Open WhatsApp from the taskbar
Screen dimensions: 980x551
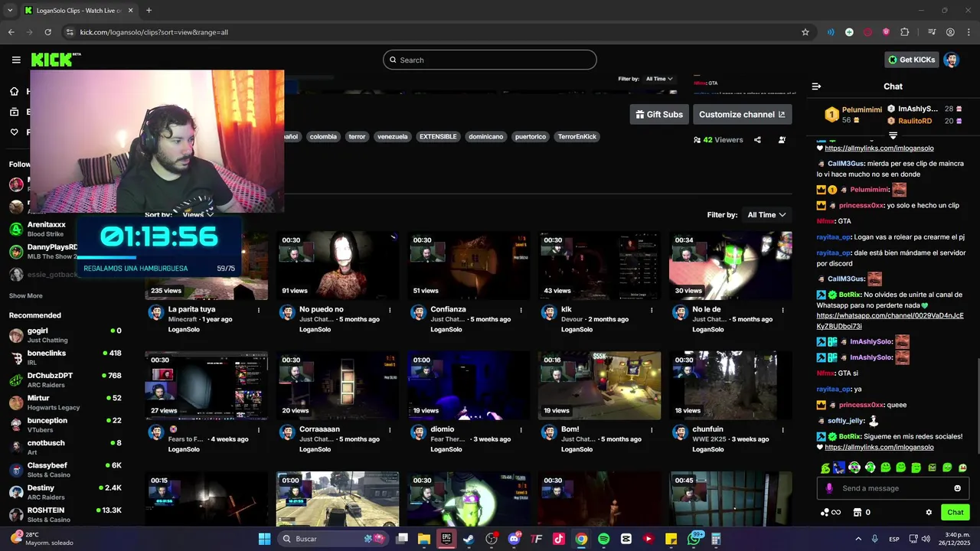point(694,539)
